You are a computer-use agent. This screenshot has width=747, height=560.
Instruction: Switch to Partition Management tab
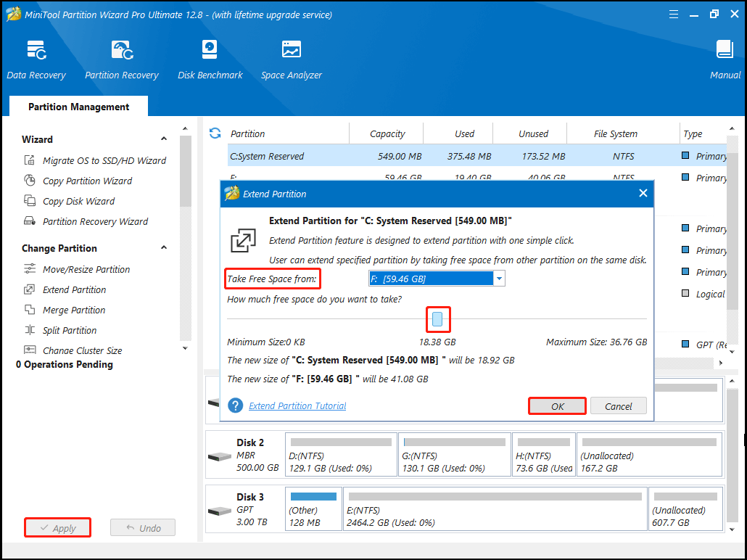point(78,107)
